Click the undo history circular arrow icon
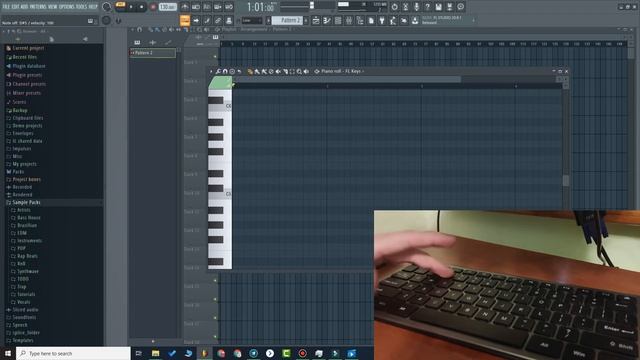The height and width of the screenshot is (360, 640). point(394,7)
